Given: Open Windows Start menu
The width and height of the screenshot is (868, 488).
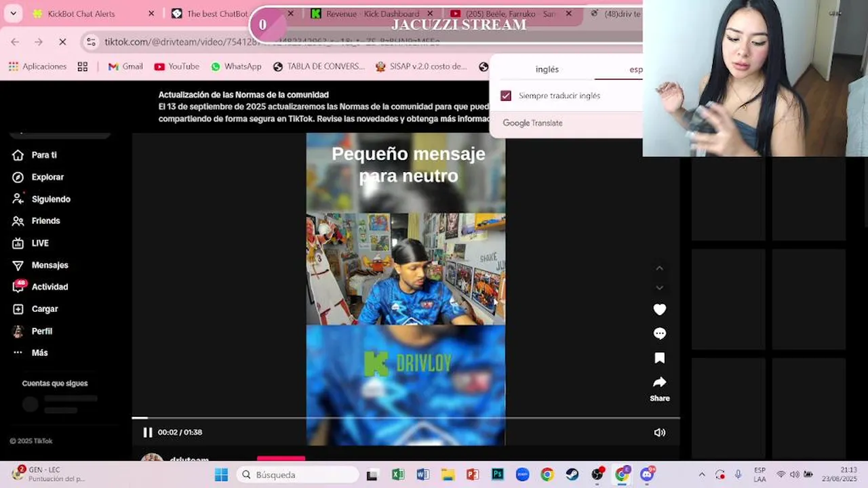Looking at the screenshot, I should click(x=221, y=474).
